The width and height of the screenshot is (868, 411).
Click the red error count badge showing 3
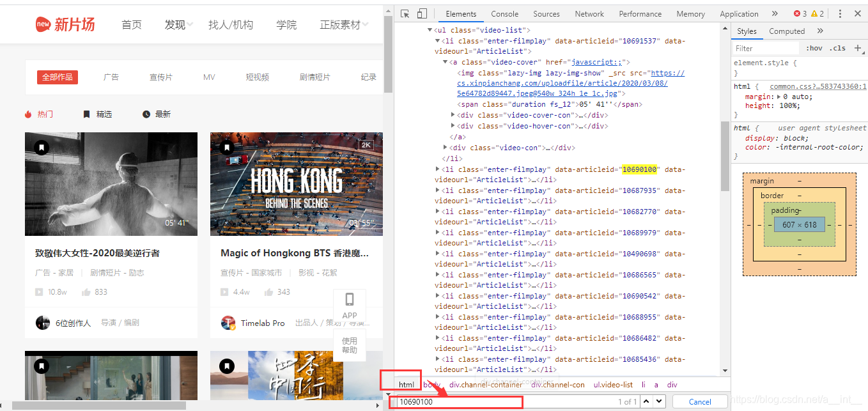800,13
